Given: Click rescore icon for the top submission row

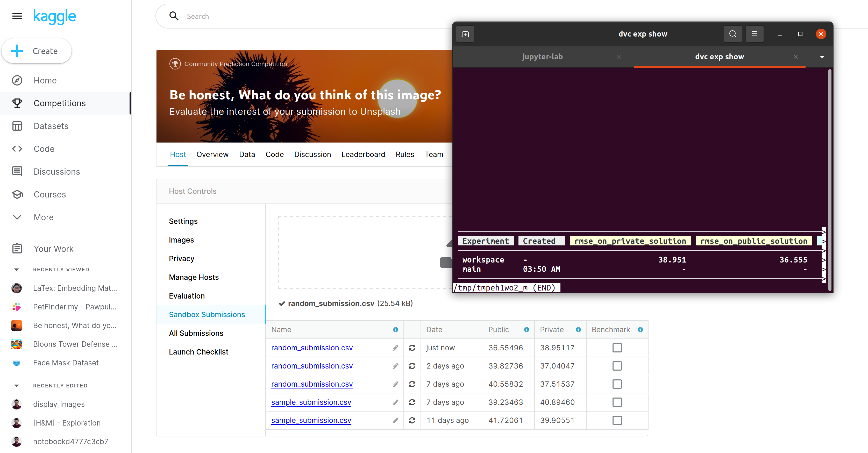Looking at the screenshot, I should 412,348.
